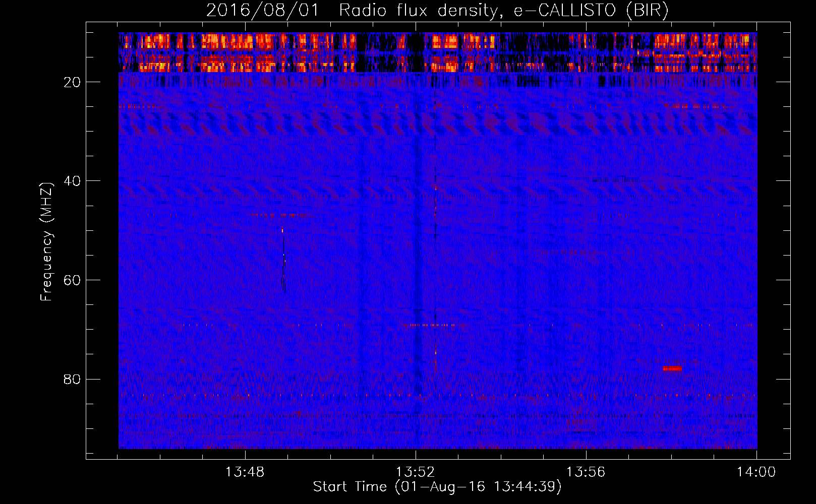Click the Start Time axis label
This screenshot has height=504, width=816.
pos(437,487)
